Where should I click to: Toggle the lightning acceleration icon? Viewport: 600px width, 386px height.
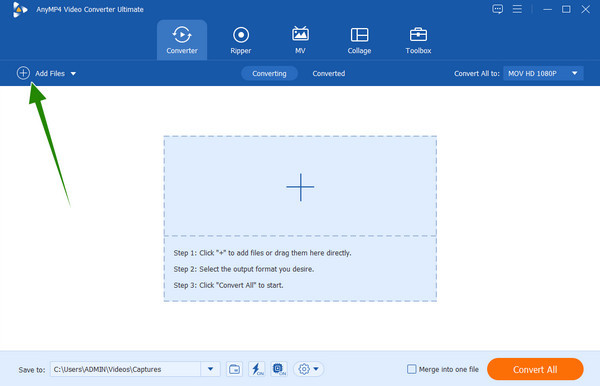[x=257, y=369]
